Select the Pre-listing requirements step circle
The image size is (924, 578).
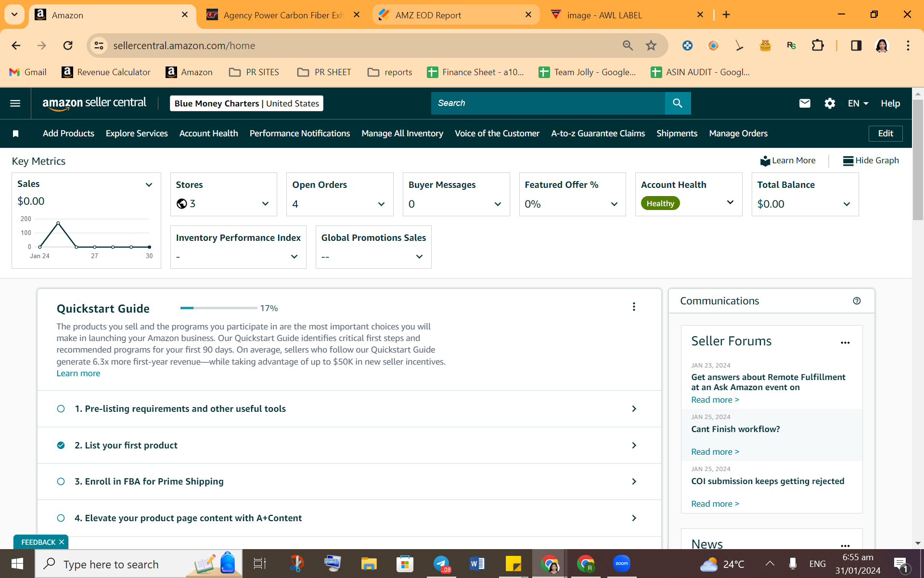coord(61,409)
